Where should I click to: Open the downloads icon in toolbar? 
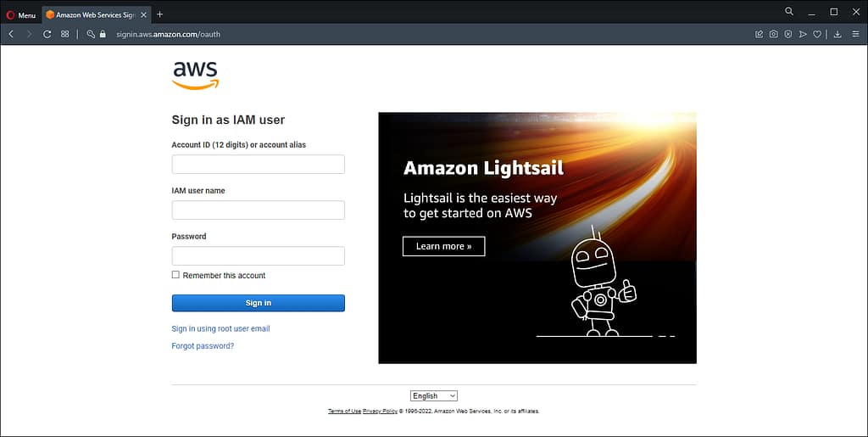click(x=837, y=34)
